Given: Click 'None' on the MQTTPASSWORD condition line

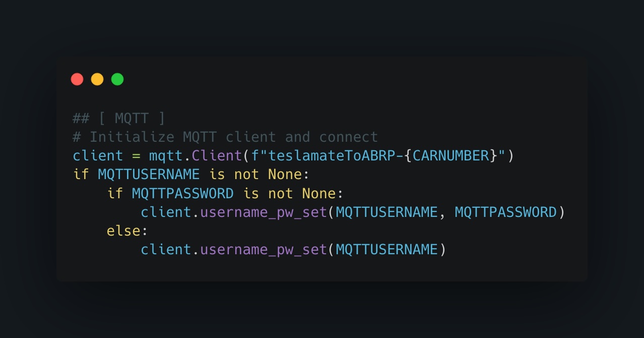Looking at the screenshot, I should (318, 193).
